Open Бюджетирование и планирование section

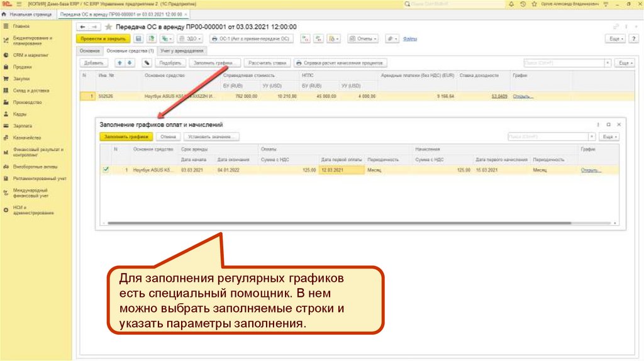pos(32,41)
